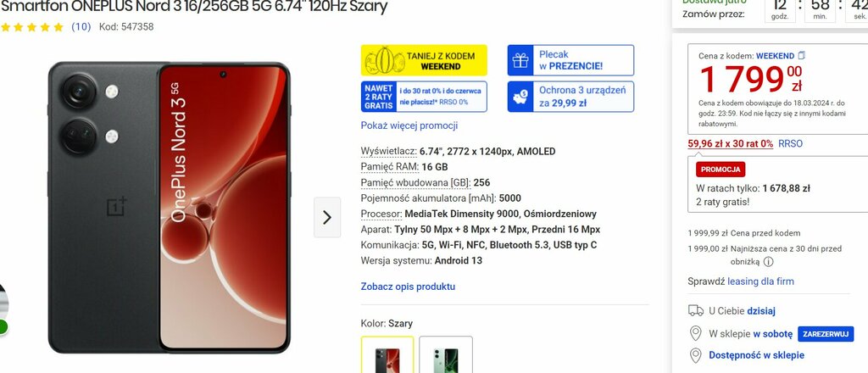This screenshot has width=868, height=373.
Task: Open the 59,96 zł x 30 rat 0% offer
Action: pos(730,144)
